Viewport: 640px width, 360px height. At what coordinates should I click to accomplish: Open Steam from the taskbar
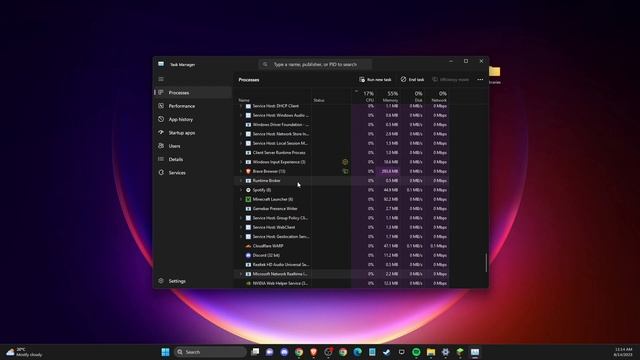[x=387, y=352]
